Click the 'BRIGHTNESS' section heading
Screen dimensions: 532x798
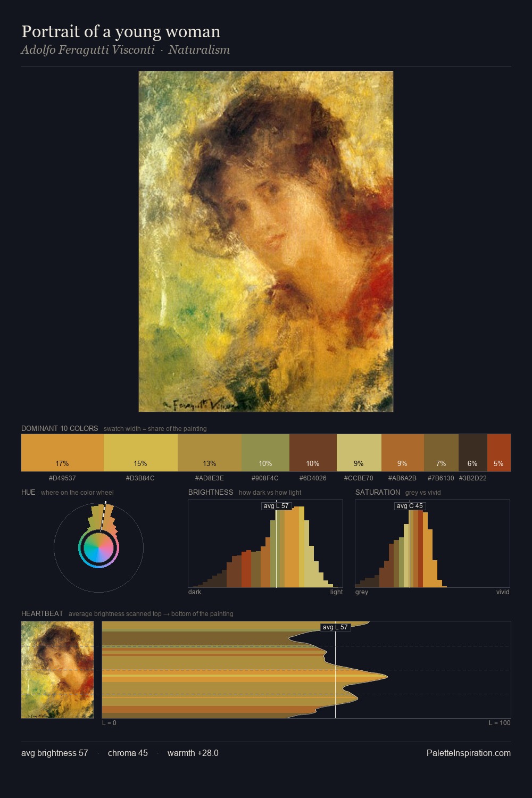click(211, 492)
